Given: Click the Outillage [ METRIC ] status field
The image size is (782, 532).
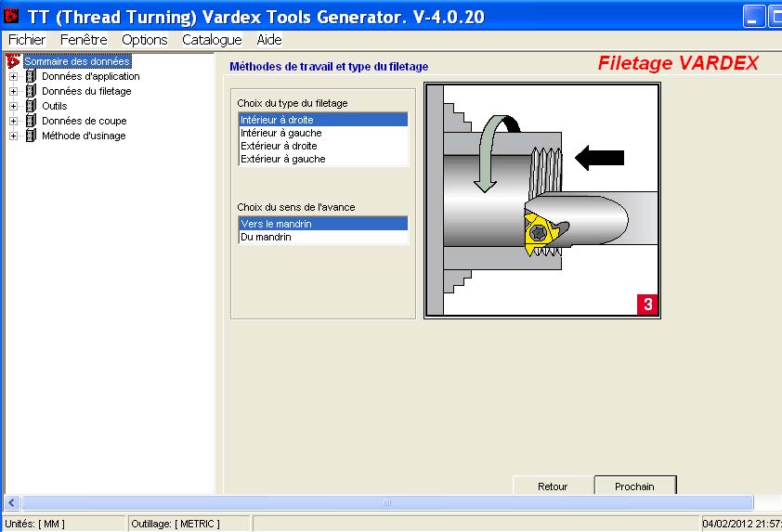Looking at the screenshot, I should (189, 524).
